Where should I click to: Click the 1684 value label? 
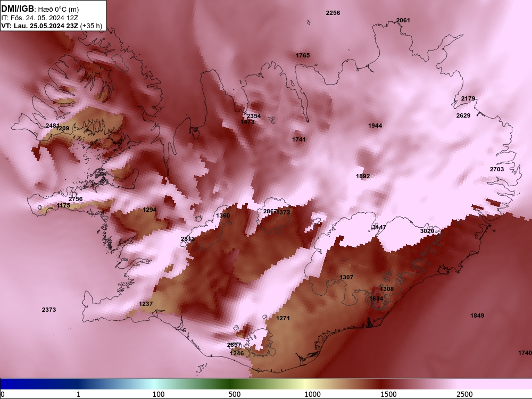point(376,298)
